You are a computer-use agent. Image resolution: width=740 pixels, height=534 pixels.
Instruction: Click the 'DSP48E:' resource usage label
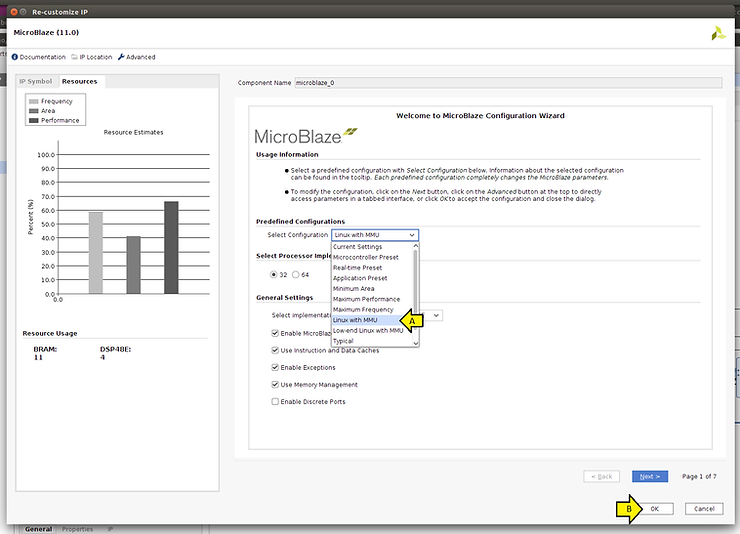tap(116, 349)
